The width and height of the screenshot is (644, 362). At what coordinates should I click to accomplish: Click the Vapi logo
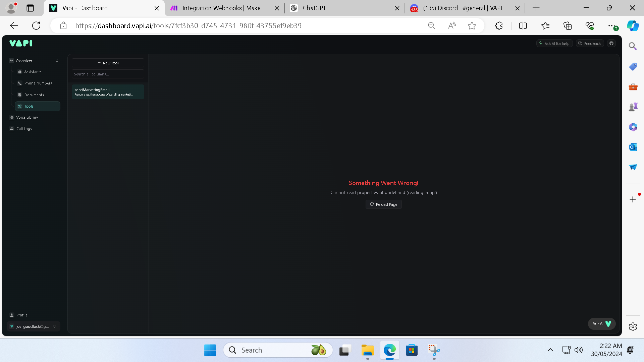pos(21,43)
